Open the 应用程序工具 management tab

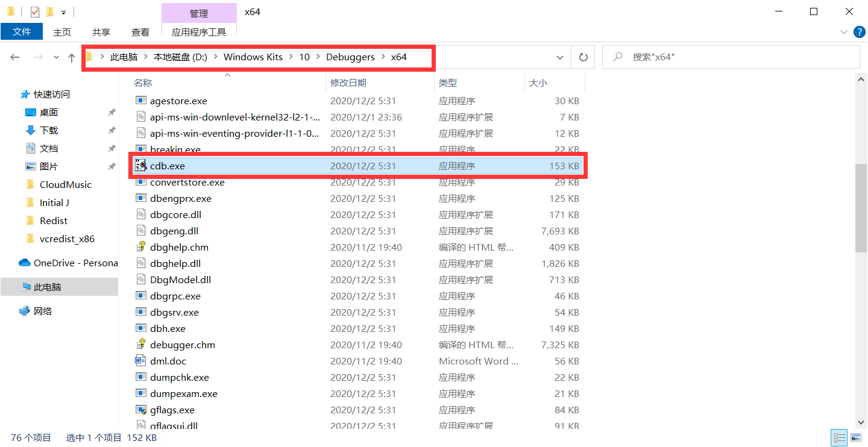pos(199,32)
